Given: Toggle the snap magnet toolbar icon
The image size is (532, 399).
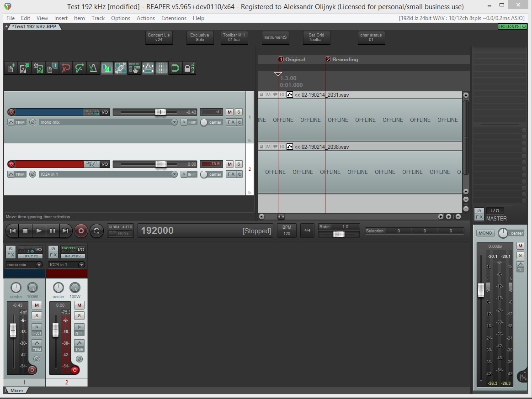Looking at the screenshot, I should (x=175, y=68).
